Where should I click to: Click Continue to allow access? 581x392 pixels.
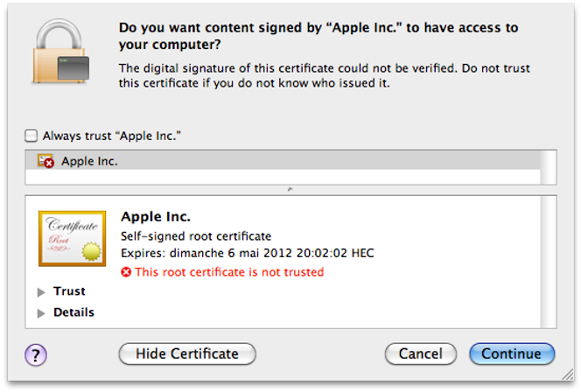512,353
